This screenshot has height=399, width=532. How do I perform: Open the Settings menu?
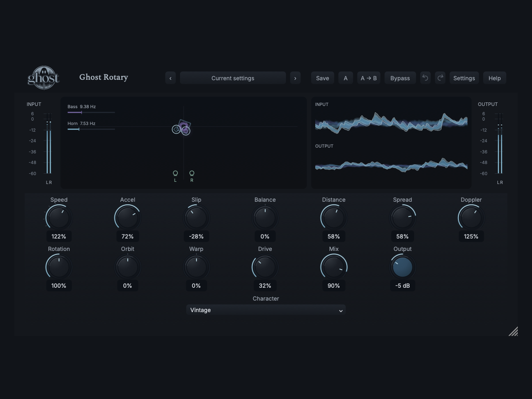coord(464,78)
